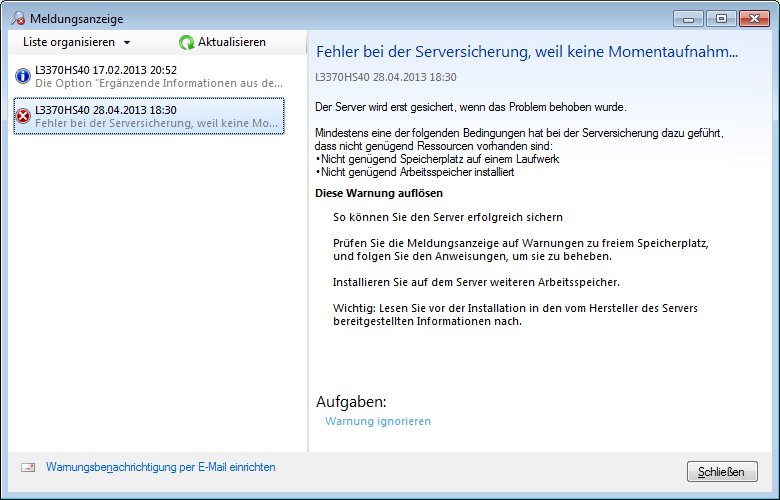Click the 'Diese Warnung auflösen' heading
Screen dimensions: 780x500
click(379, 193)
